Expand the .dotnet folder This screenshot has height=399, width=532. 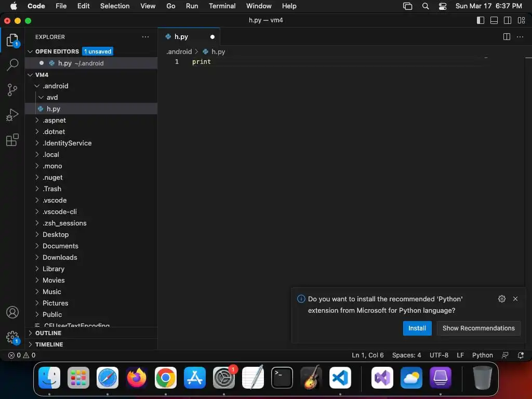point(37,131)
